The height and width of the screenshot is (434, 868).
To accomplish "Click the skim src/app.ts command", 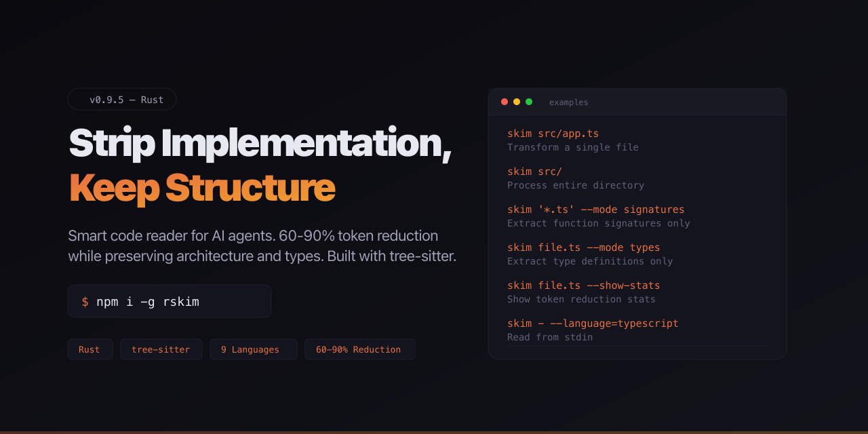I will pyautogui.click(x=553, y=134).
